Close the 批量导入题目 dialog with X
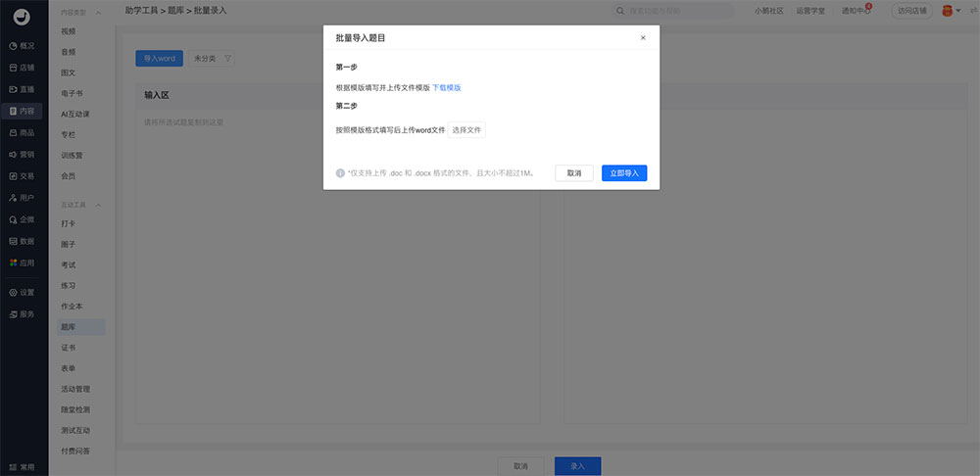Image resolution: width=980 pixels, height=476 pixels. (643, 38)
